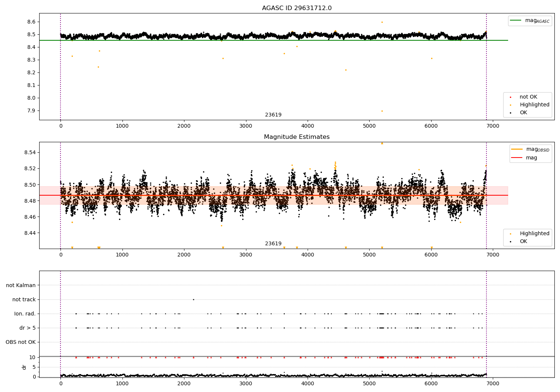Click the OK entry in the Magnitude Estimates legend
Screen dimensions: 560x392
(523, 242)
